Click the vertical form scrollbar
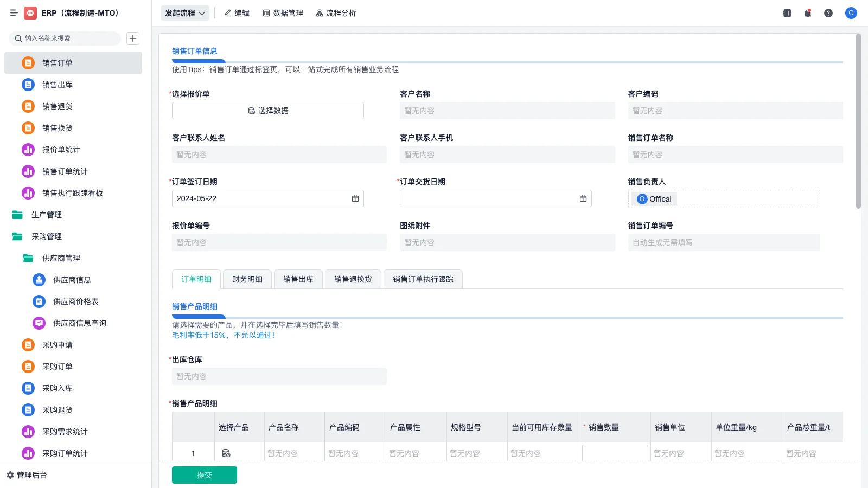This screenshot has height=488, width=868. (858, 121)
